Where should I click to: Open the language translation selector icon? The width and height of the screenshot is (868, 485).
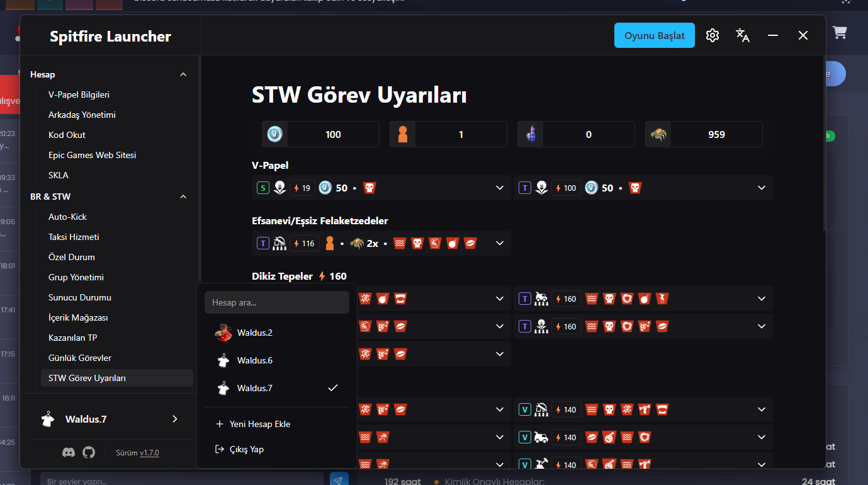(x=743, y=35)
